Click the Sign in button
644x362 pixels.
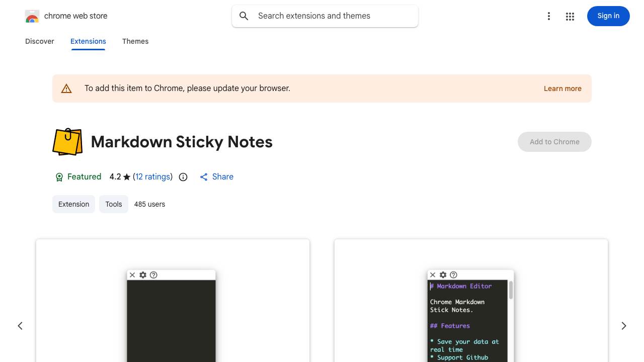608,16
